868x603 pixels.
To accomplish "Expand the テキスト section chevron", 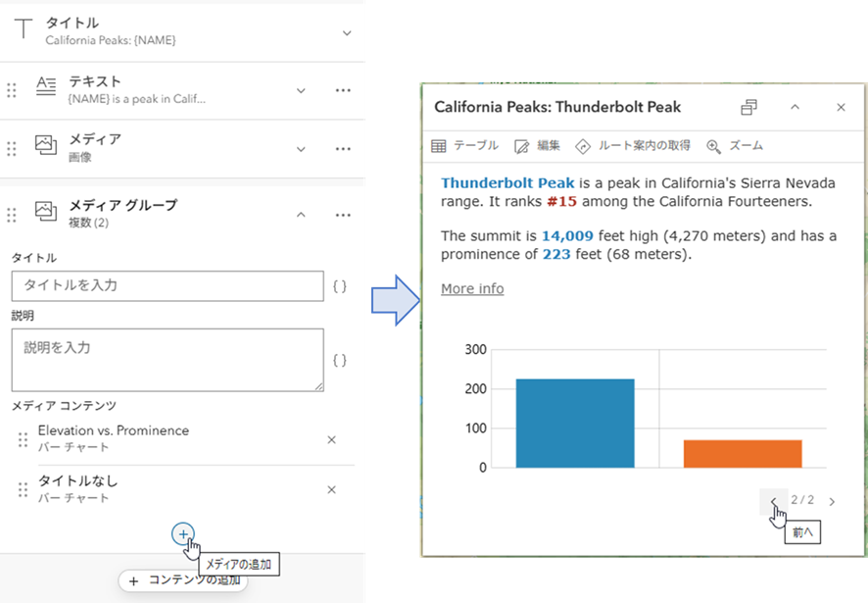I will (x=301, y=90).
